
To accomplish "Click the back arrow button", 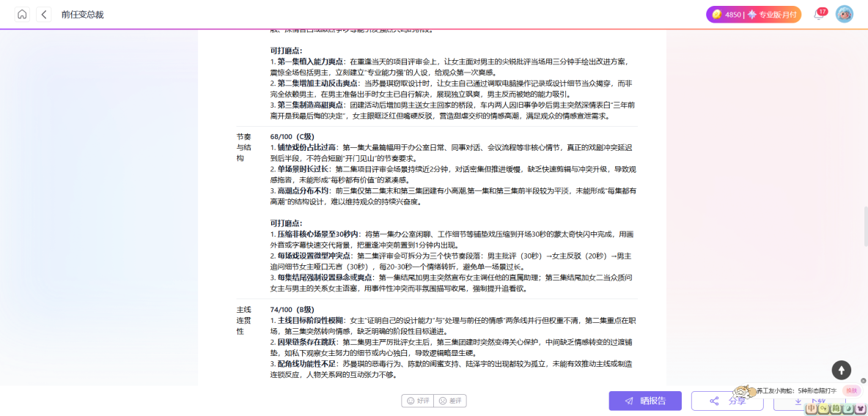I will tap(44, 15).
